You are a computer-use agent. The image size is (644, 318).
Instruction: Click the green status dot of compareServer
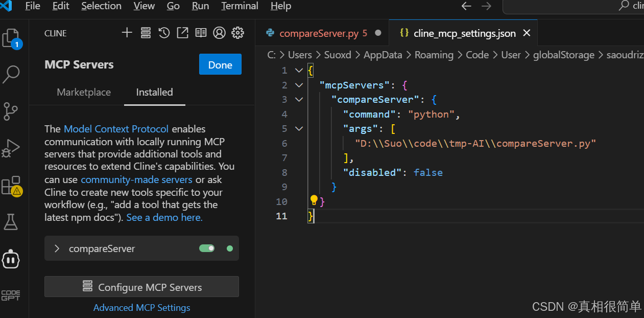[x=229, y=248]
